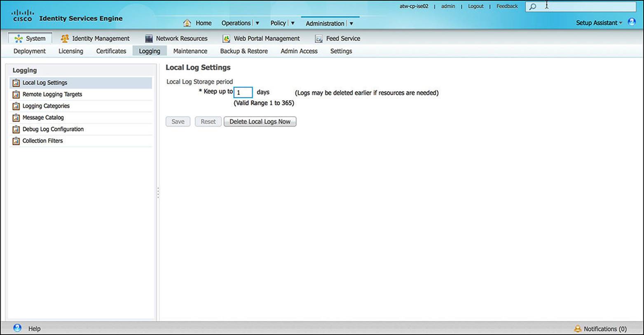This screenshot has height=335, width=644.
Task: Open the Settings submenu tab
Action: (341, 51)
